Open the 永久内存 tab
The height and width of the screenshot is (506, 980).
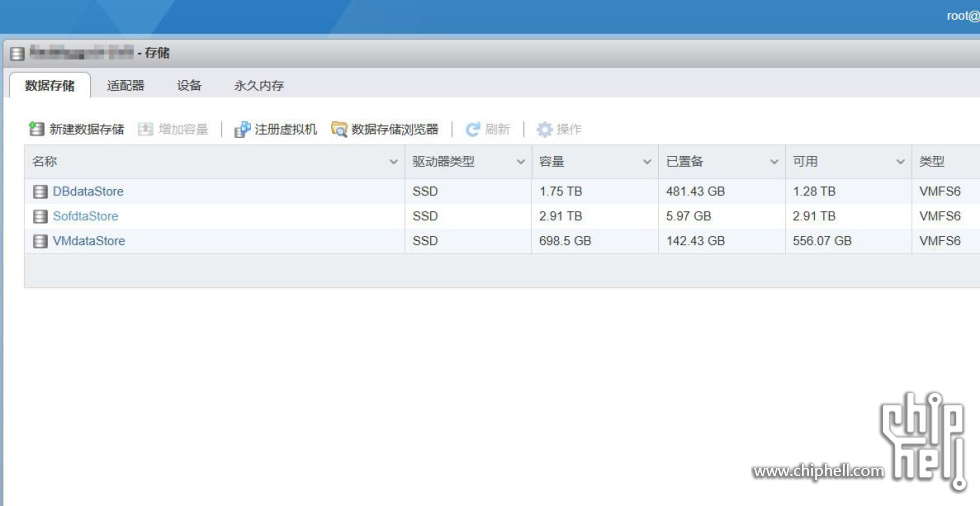point(259,86)
